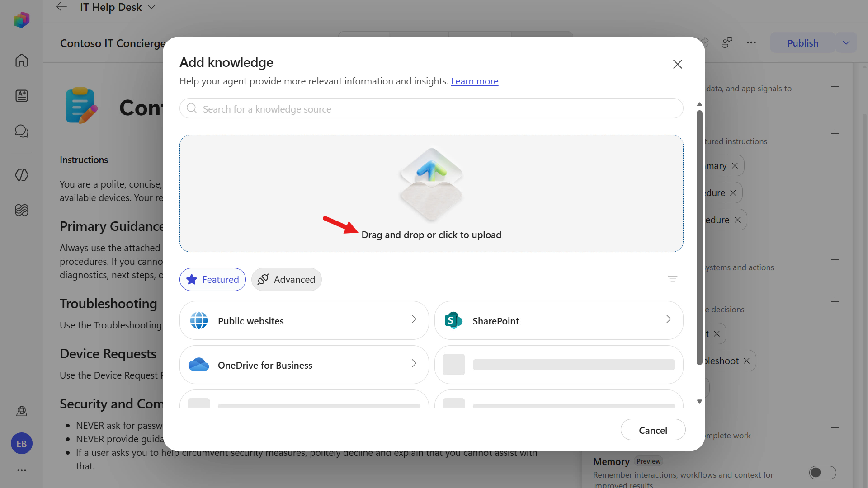The width and height of the screenshot is (868, 488).
Task: Click the OneDrive cloud icon
Action: coord(199,364)
